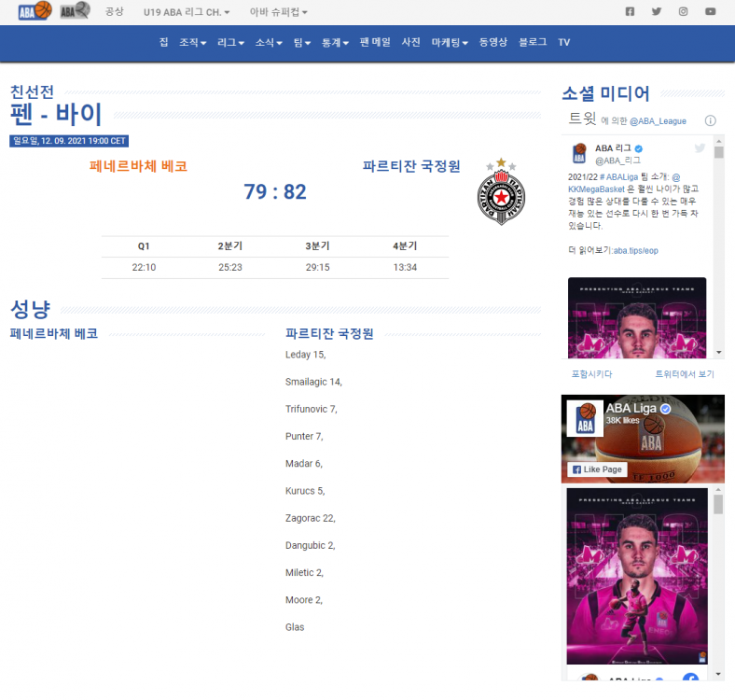Click scorer entry Trifunovic 7
The width and height of the screenshot is (735, 700).
[x=312, y=409]
